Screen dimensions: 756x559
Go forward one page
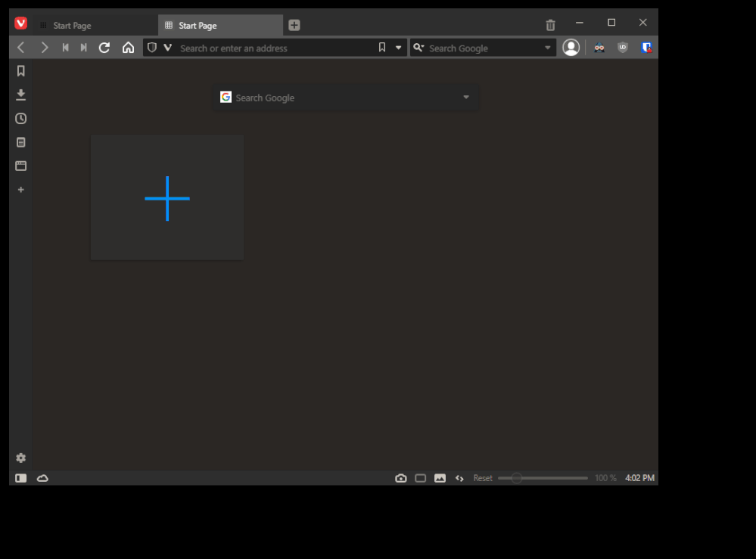coord(45,48)
